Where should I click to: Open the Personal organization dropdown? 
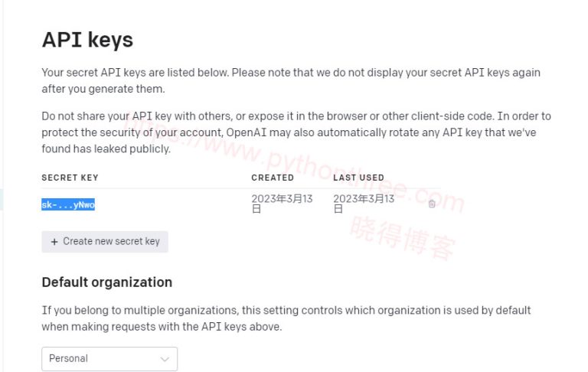click(109, 358)
